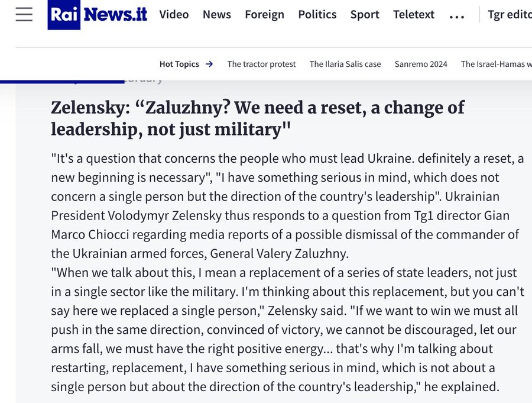Open the Ilaria Salis case topic
This screenshot has width=532, height=403.
click(345, 64)
